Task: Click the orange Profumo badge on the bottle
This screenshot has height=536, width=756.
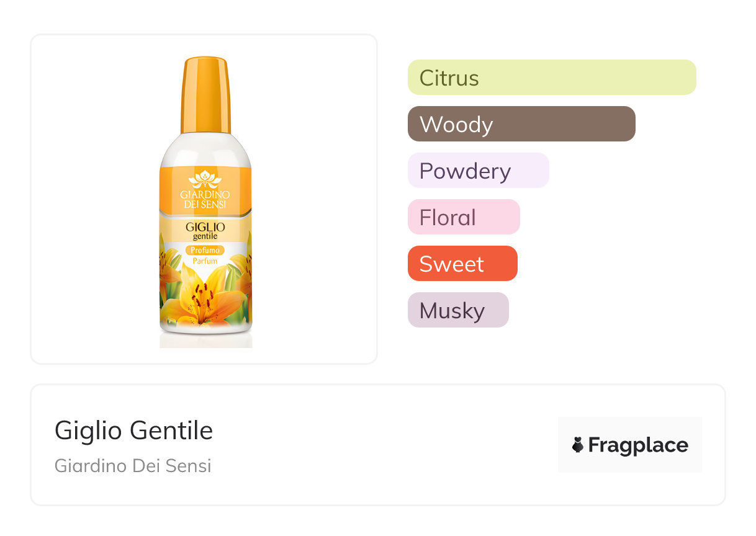Action: (205, 250)
